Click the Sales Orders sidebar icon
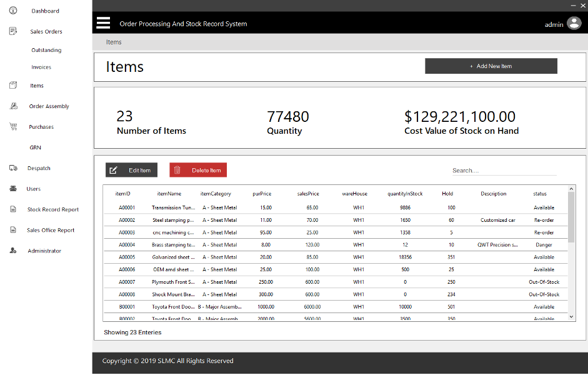588x375 pixels. (x=13, y=31)
